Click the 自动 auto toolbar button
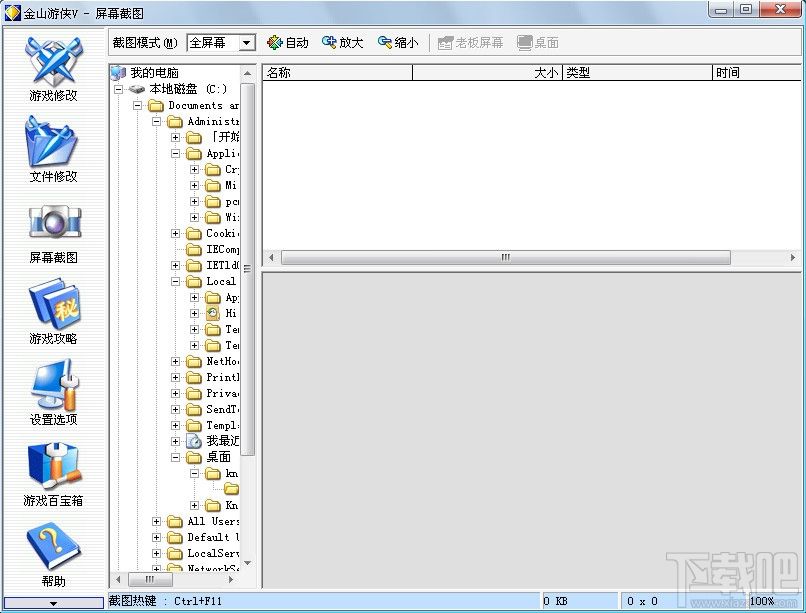The image size is (806, 613). pyautogui.click(x=288, y=43)
